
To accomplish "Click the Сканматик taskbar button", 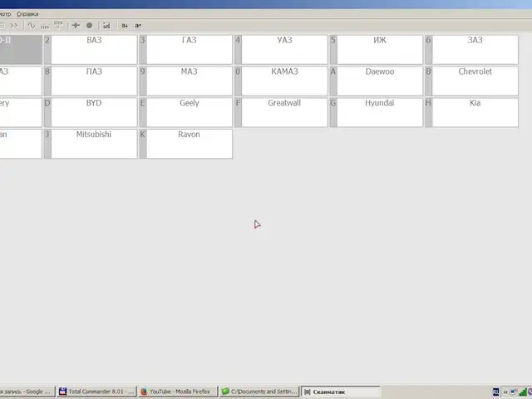I will pos(341,392).
